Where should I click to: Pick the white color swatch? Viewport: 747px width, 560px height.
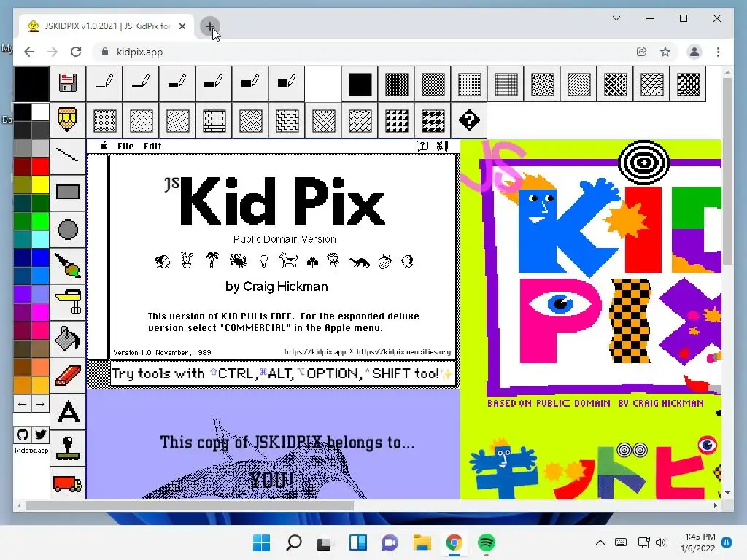pyautogui.click(x=41, y=112)
